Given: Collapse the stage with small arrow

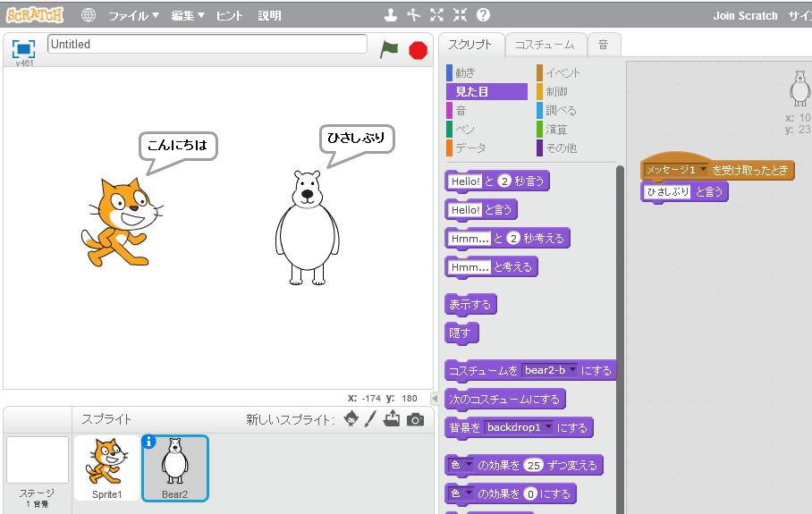Looking at the screenshot, I should pyautogui.click(x=435, y=398).
